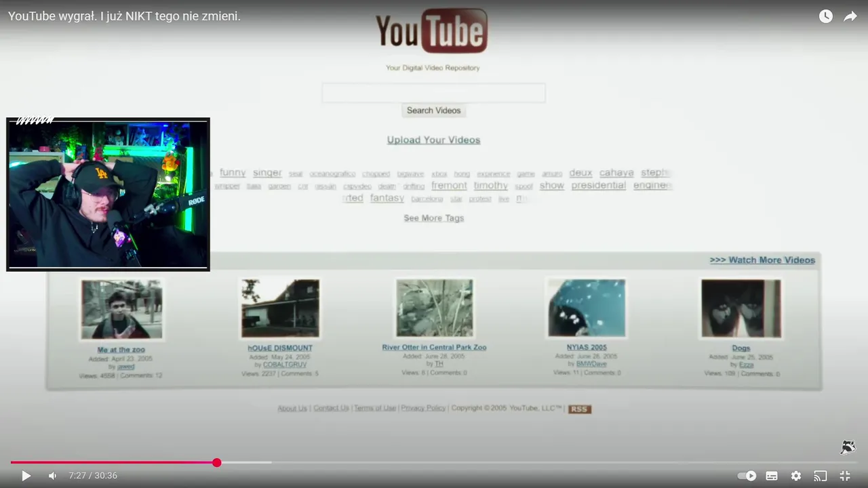Open River Otter in Central Park Zoo thumbnail

(435, 308)
